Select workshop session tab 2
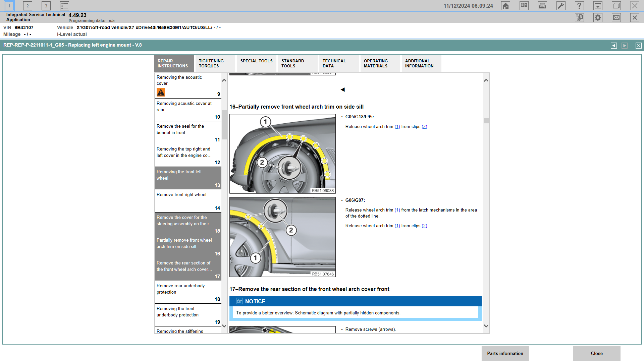Screen dimensions: 644x362 click(27, 6)
